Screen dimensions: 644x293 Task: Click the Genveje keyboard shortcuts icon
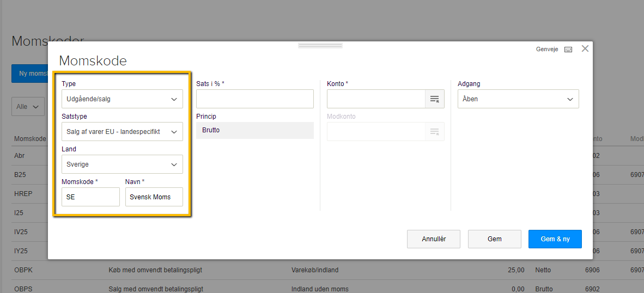(568, 50)
